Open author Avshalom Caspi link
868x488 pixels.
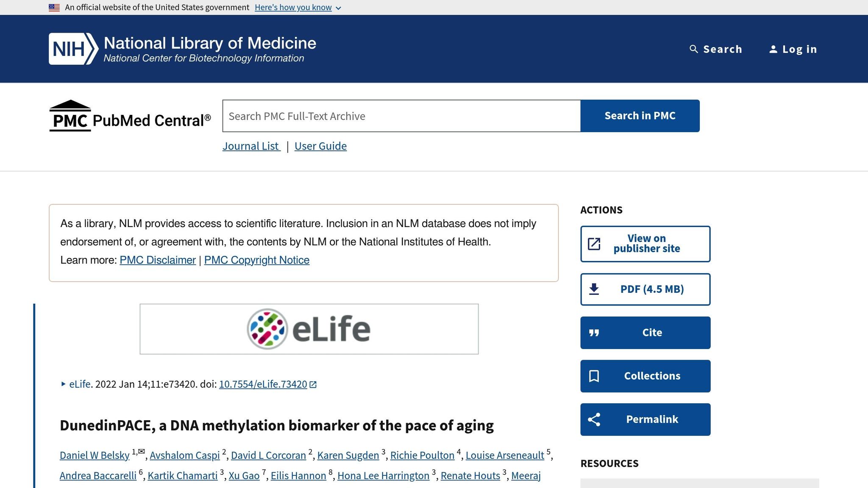pyautogui.click(x=185, y=455)
